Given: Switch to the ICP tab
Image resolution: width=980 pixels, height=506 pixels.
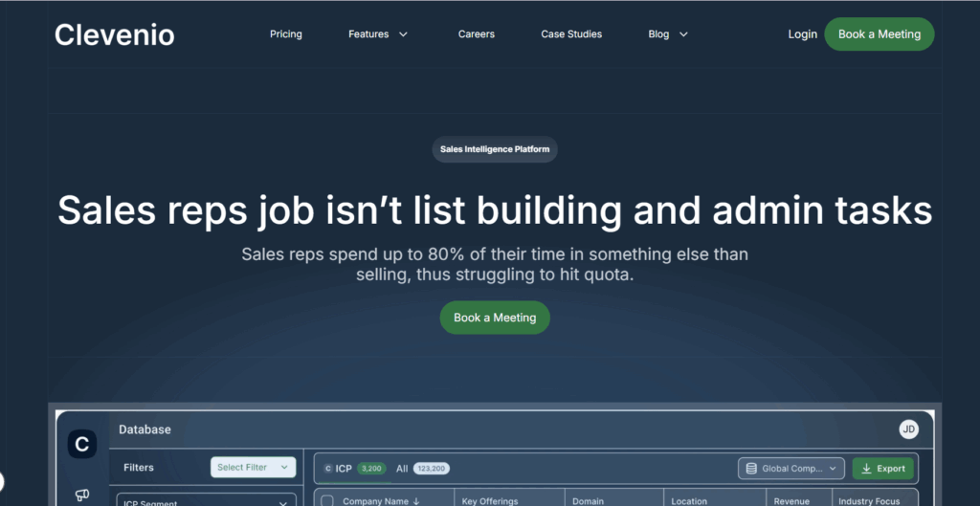Looking at the screenshot, I should (344, 469).
